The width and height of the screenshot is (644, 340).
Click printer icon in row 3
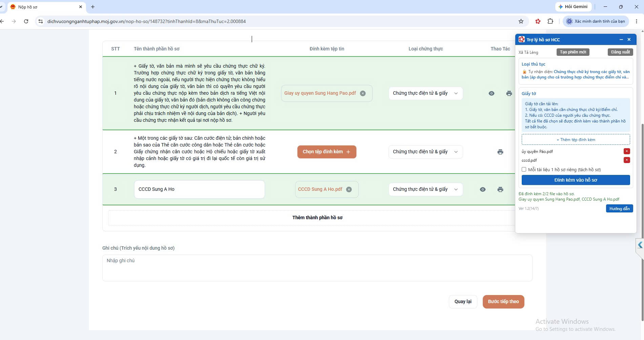click(x=500, y=189)
